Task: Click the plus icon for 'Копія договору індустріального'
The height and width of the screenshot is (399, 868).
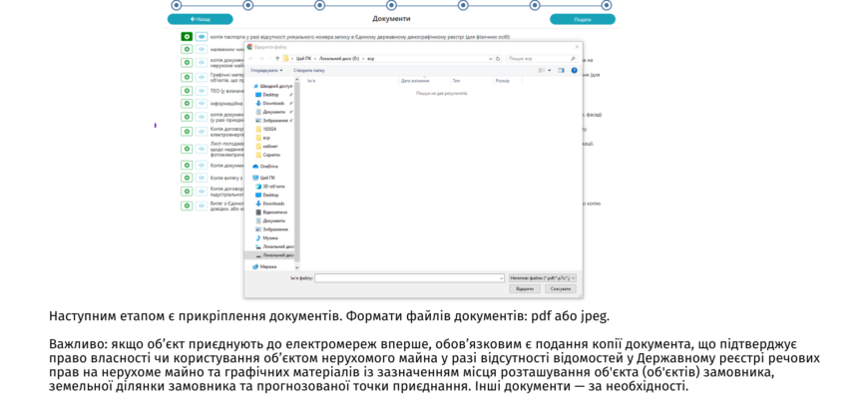Action: pyautogui.click(x=188, y=192)
